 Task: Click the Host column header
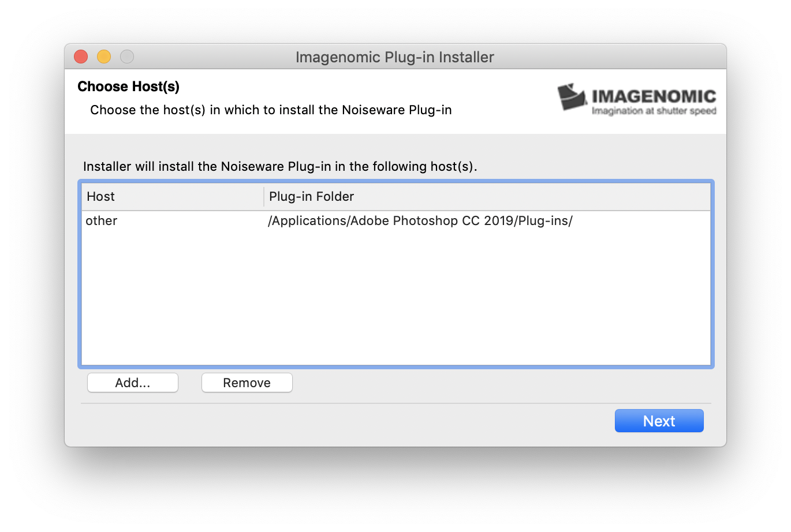[100, 196]
